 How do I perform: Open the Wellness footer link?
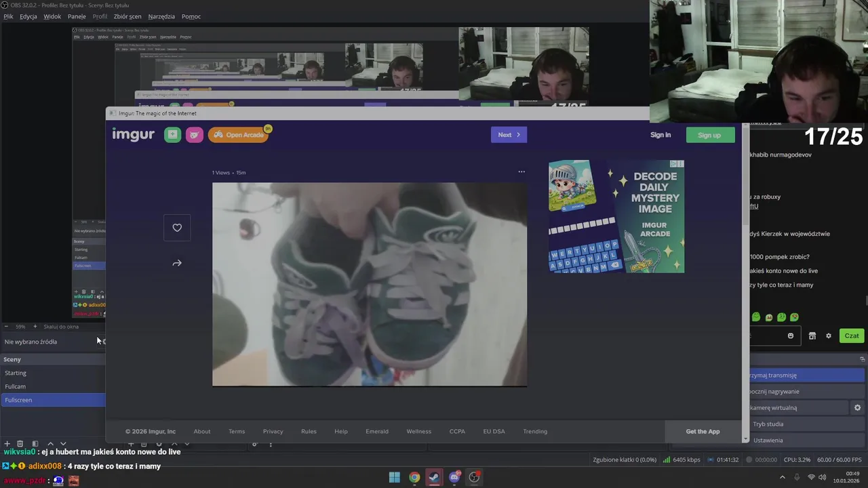[x=419, y=431]
